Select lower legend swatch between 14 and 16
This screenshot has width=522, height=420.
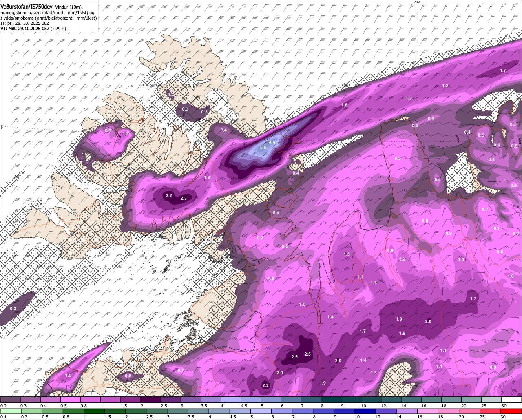tap(407, 411)
